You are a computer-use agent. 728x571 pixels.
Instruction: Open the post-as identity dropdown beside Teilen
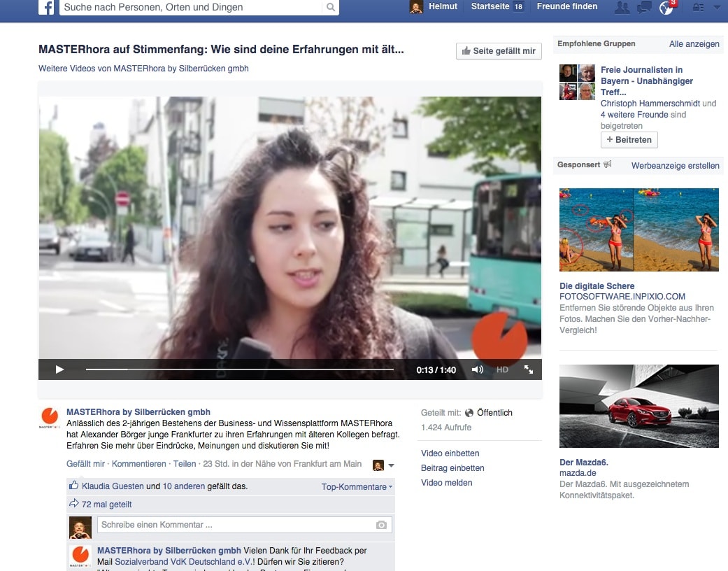tap(383, 465)
